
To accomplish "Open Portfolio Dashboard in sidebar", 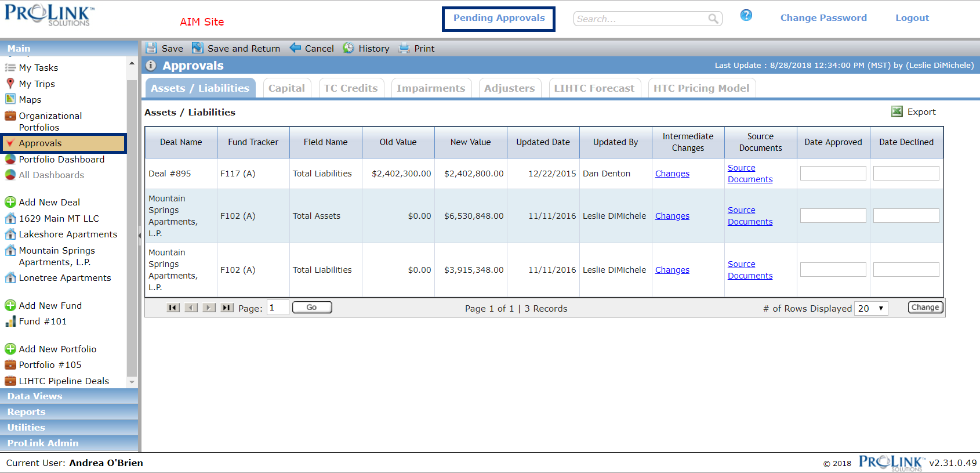I will pos(61,159).
